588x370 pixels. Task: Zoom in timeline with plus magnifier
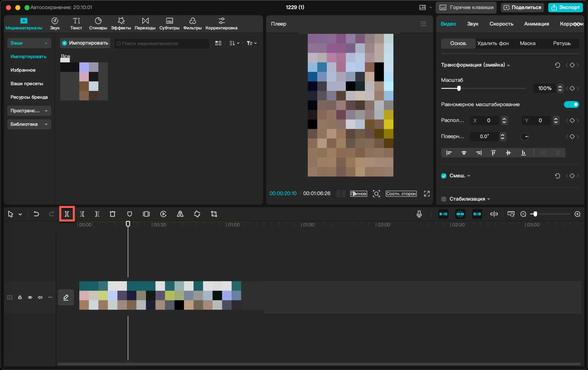coord(577,214)
